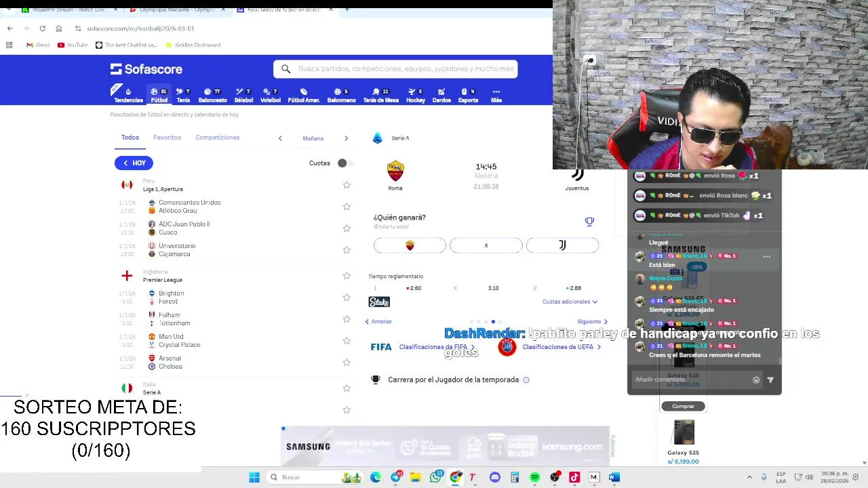The height and width of the screenshot is (488, 868).
Task: Open the Mañana date picker
Action: pyautogui.click(x=313, y=138)
